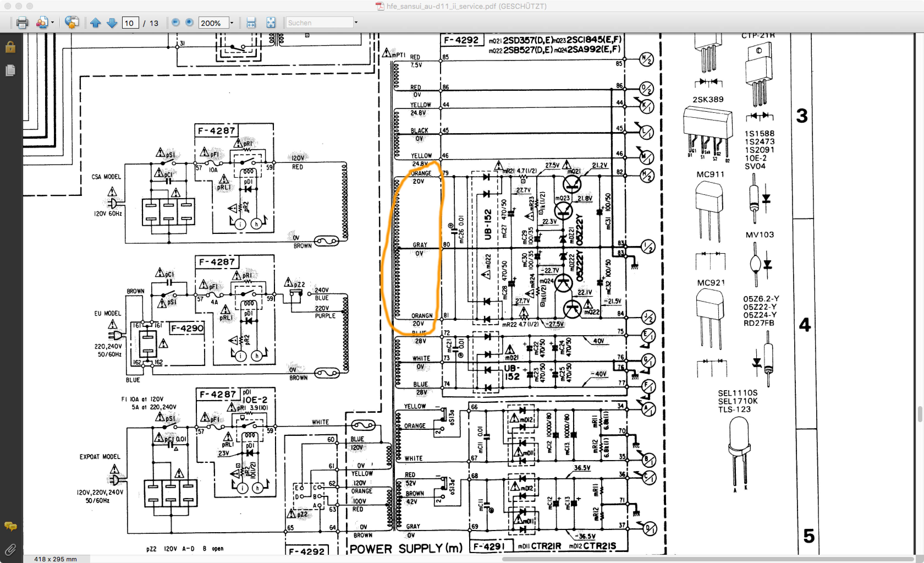The height and width of the screenshot is (563, 924).
Task: Click the MC911 component label
Action: tap(710, 174)
